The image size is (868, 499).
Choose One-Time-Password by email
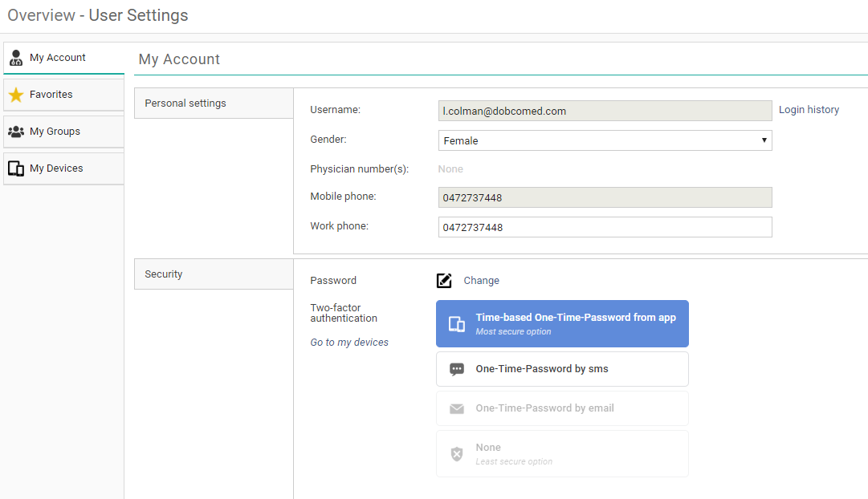tap(562, 408)
